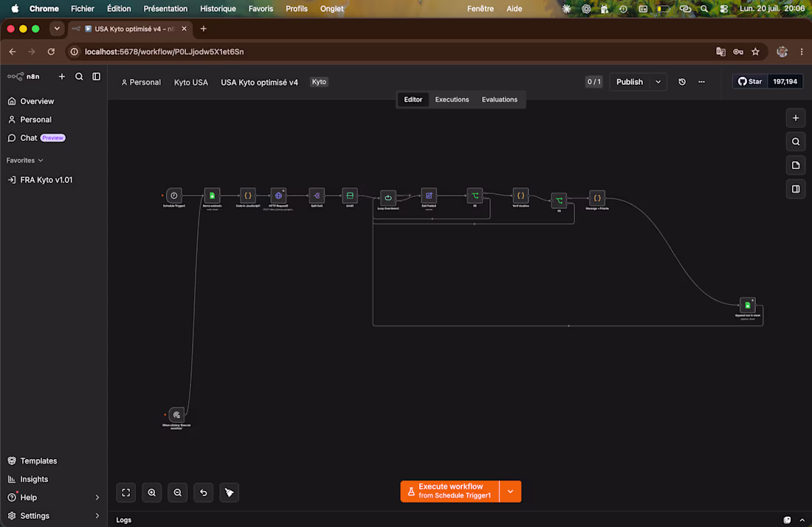Click the fit-to-view canvas button
Viewport: 812px width, 527px height.
(125, 493)
